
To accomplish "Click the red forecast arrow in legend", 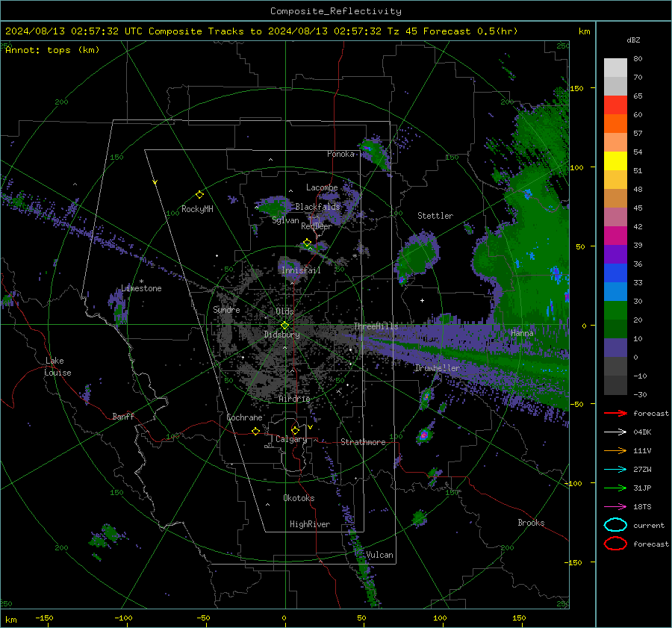I will pyautogui.click(x=615, y=413).
